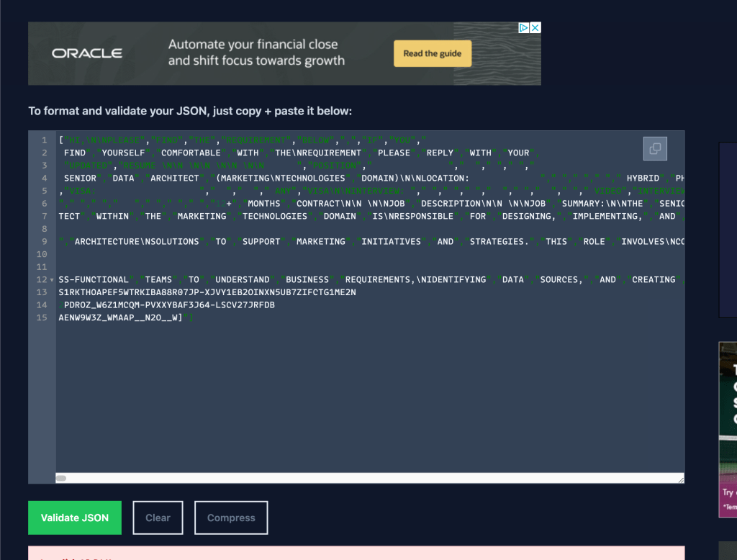The width and height of the screenshot is (737, 560).
Task: Click line number 15 in gutter
Action: [42, 318]
